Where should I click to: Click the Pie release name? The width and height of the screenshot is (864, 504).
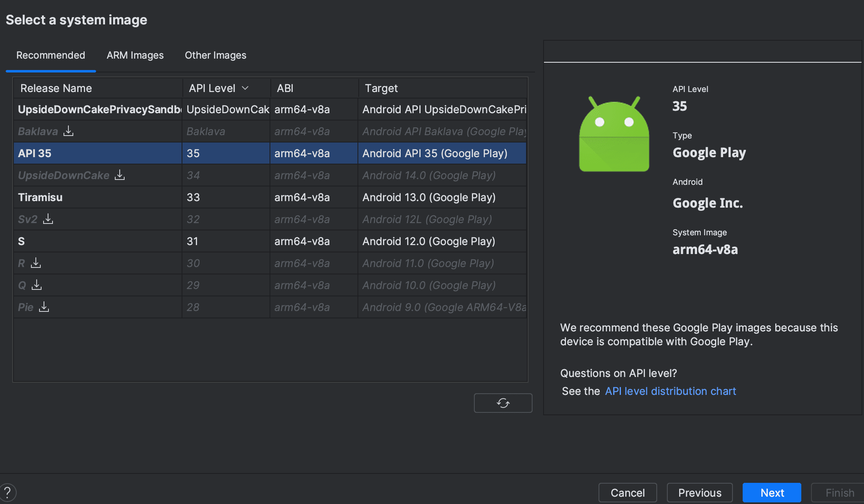26,307
